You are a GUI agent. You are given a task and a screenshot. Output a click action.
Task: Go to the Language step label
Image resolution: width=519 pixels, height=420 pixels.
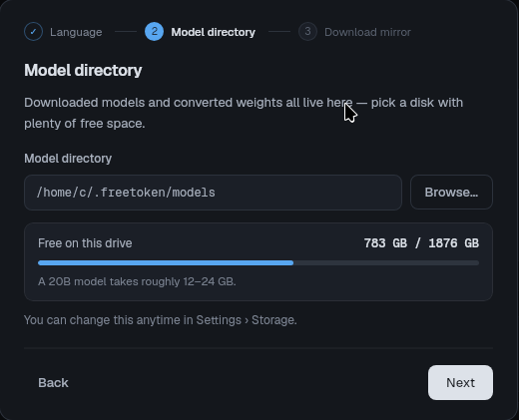76,32
